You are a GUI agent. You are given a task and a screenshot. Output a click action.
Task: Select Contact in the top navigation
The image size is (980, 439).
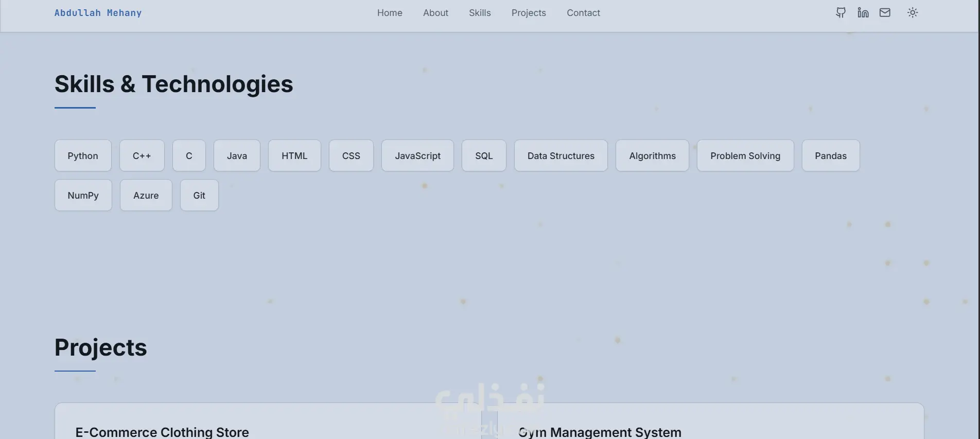click(583, 13)
